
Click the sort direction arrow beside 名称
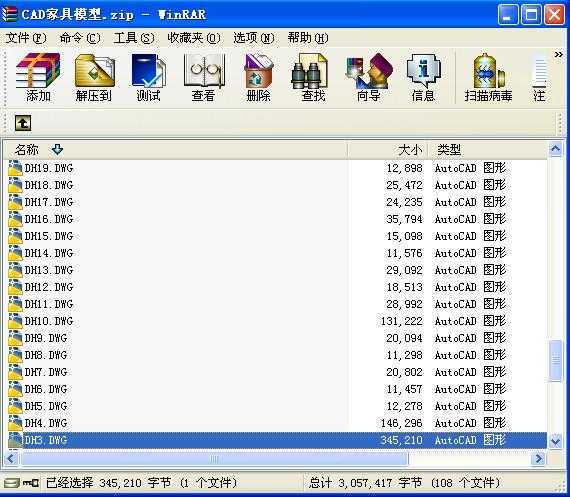[57, 149]
